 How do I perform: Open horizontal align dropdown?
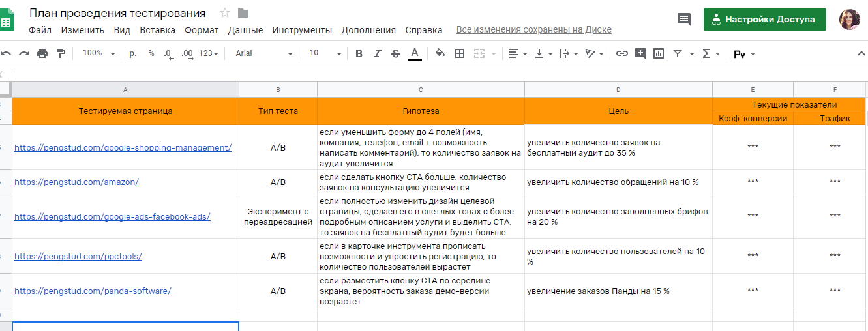click(518, 53)
